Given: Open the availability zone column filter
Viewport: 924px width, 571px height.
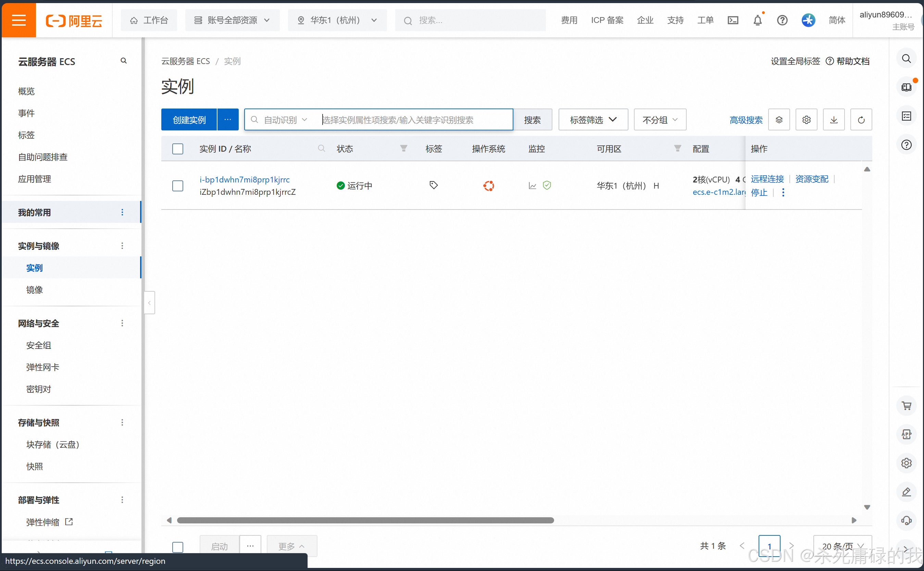Looking at the screenshot, I should [x=678, y=149].
